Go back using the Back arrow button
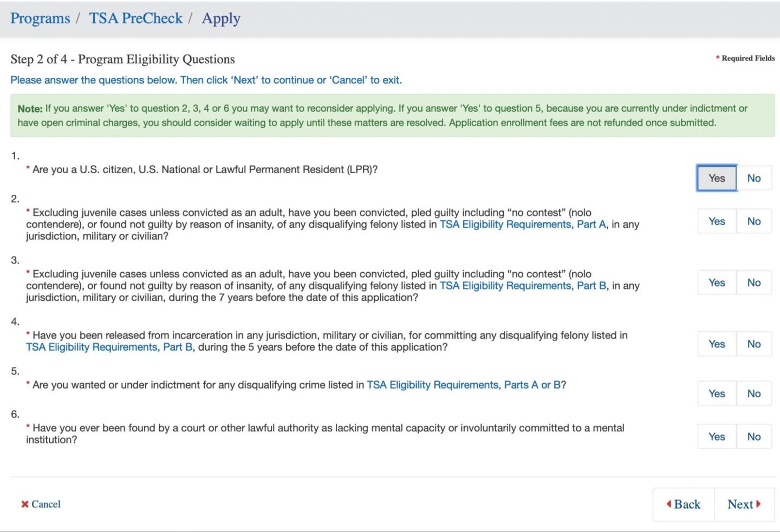Image resolution: width=780 pixels, height=532 pixels. [x=684, y=504]
